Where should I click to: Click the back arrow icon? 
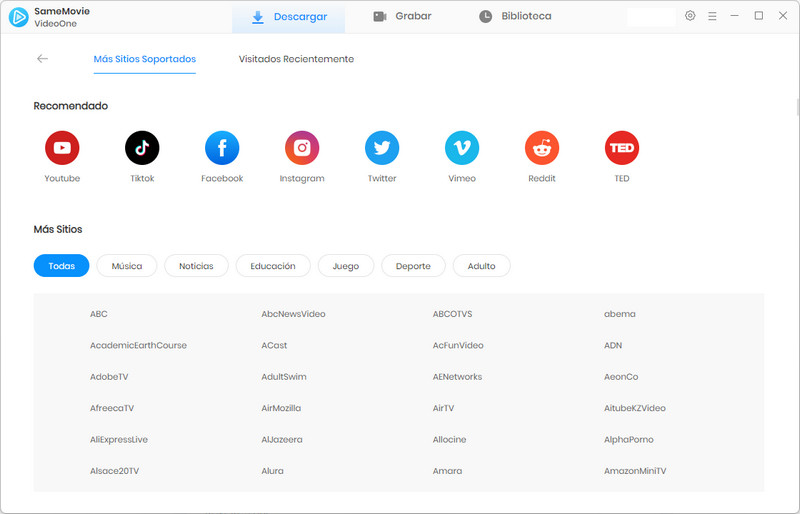42,59
